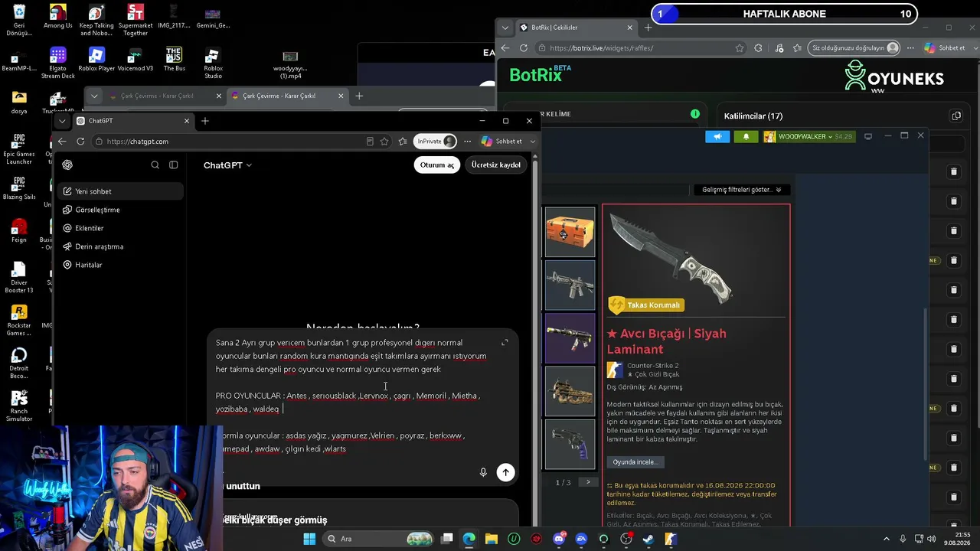This screenshot has width=980, height=551.
Task: Open Eklentiler in ChatGPT sidebar
Action: 120,228
